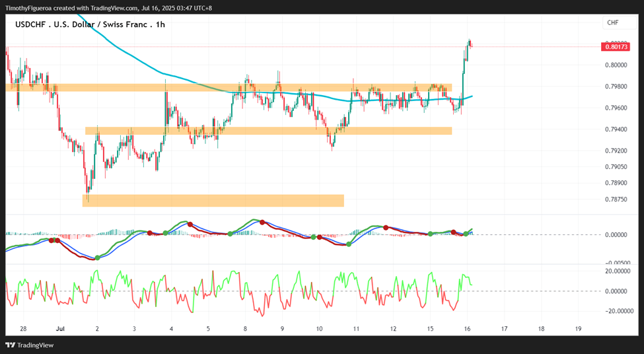Image resolution: width=644 pixels, height=354 pixels.
Task: Click the 0.79400 price axis label
Action: [616, 129]
